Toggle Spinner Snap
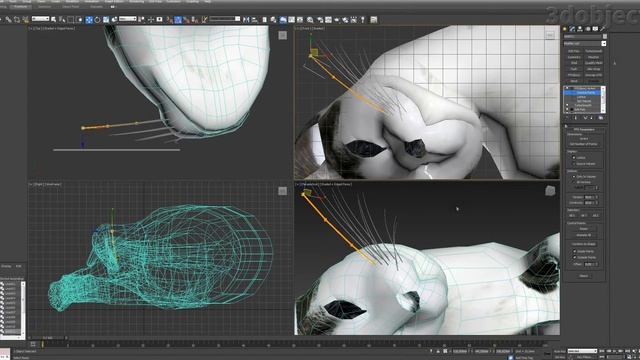 click(195, 20)
